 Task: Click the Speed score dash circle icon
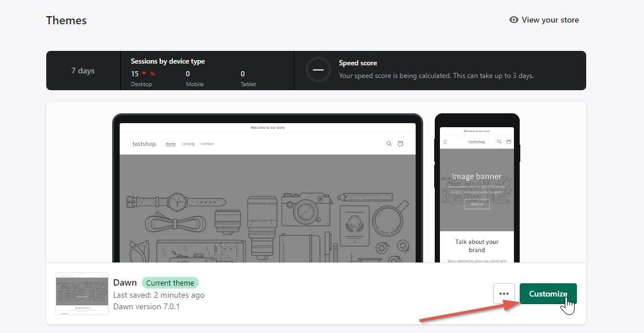point(319,69)
